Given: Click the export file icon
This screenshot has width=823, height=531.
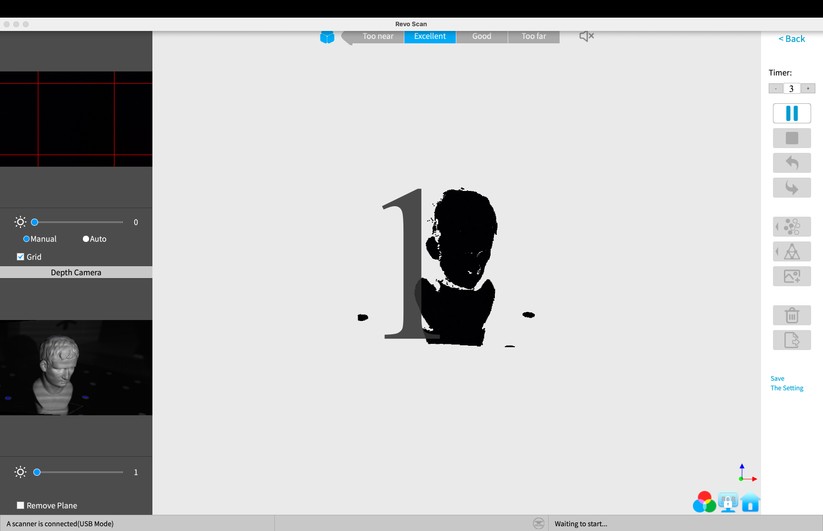Looking at the screenshot, I should pos(791,340).
